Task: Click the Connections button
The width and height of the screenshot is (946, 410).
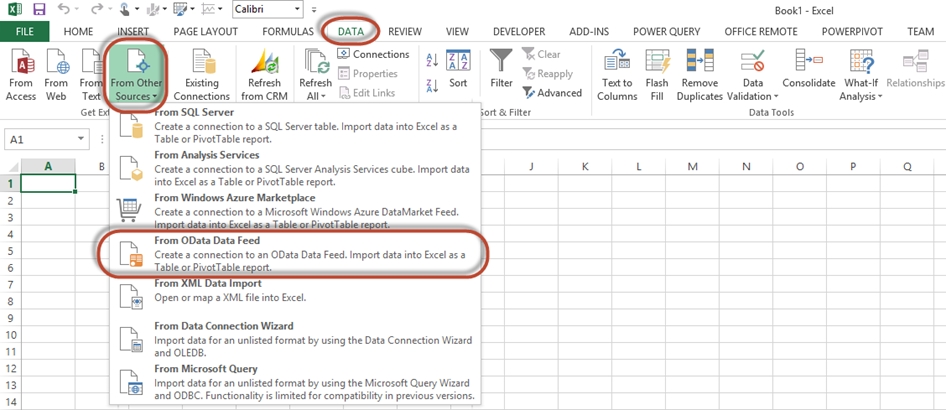Action: (x=373, y=54)
